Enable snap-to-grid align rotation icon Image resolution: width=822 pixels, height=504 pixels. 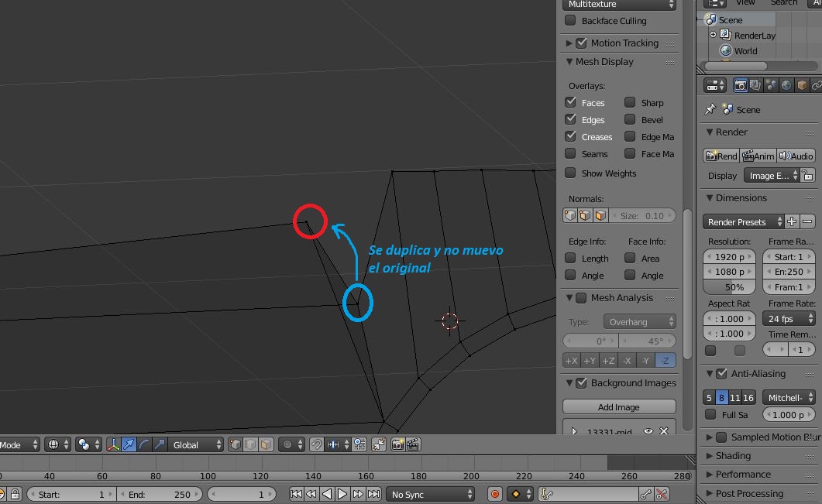359,445
